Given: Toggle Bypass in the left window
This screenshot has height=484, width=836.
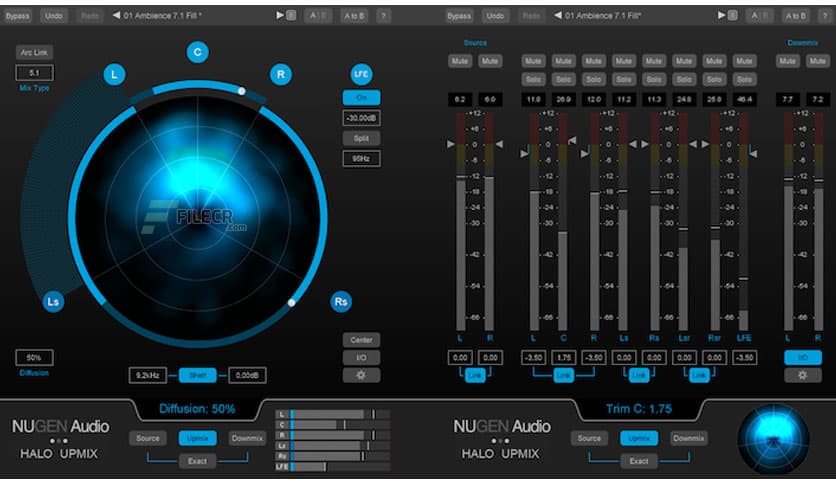Looking at the screenshot, I should [x=18, y=16].
